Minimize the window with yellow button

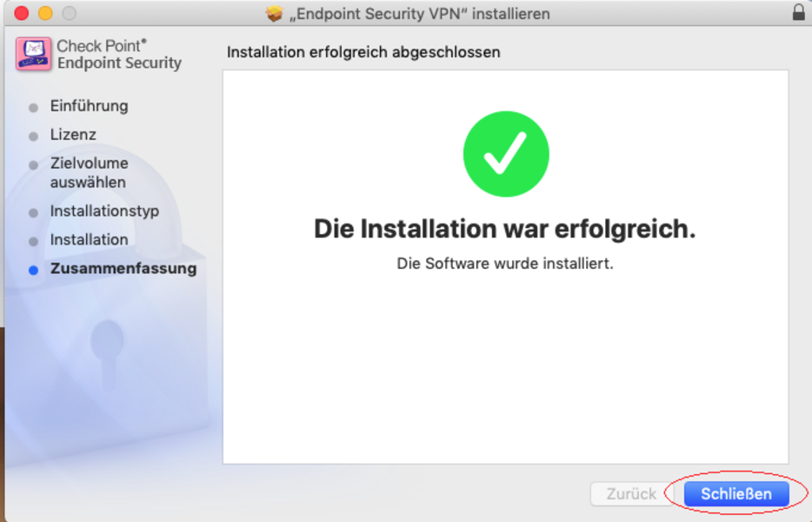(45, 13)
